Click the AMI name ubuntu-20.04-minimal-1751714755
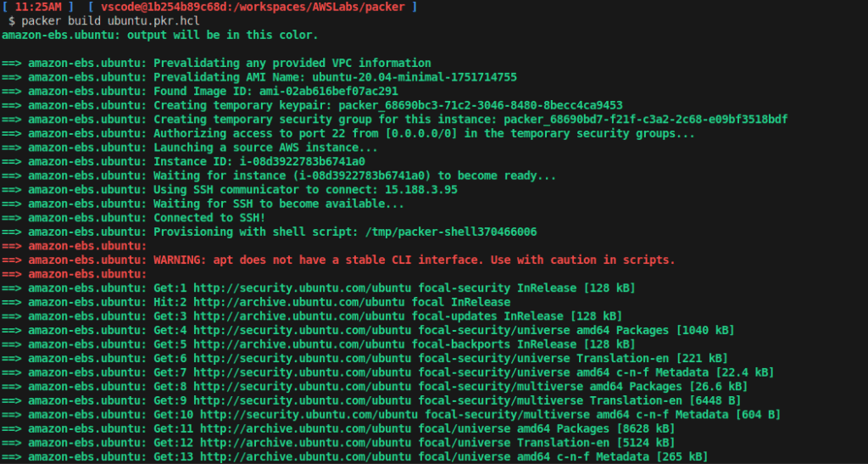 415,77
